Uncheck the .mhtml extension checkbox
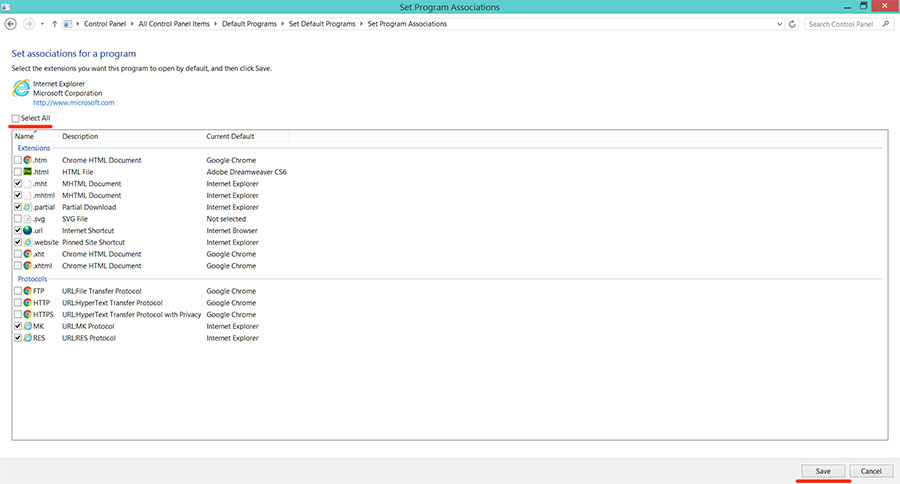This screenshot has width=900, height=484. [18, 195]
